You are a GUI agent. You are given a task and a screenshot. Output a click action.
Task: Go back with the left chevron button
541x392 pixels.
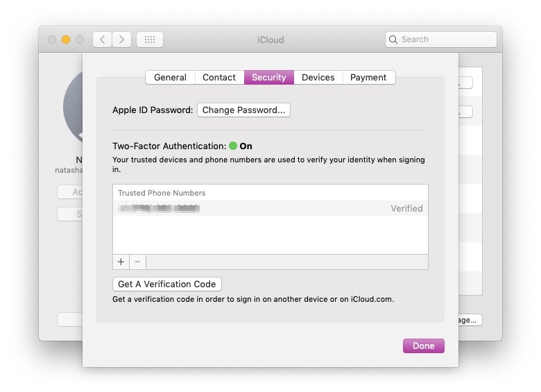102,40
